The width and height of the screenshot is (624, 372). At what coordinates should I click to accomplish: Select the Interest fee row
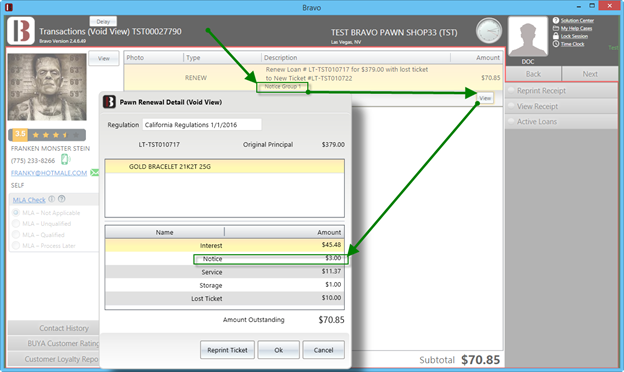pyautogui.click(x=224, y=245)
